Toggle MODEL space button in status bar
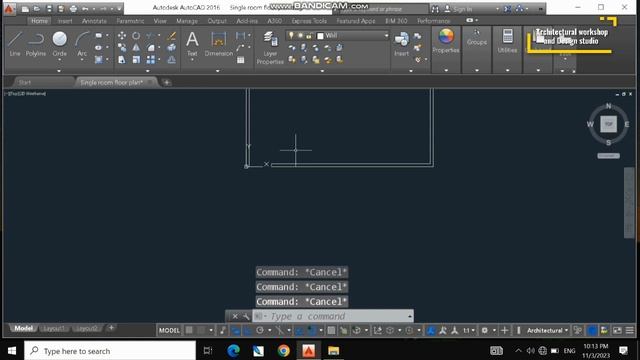Image resolution: width=640 pixels, height=360 pixels. (169, 330)
